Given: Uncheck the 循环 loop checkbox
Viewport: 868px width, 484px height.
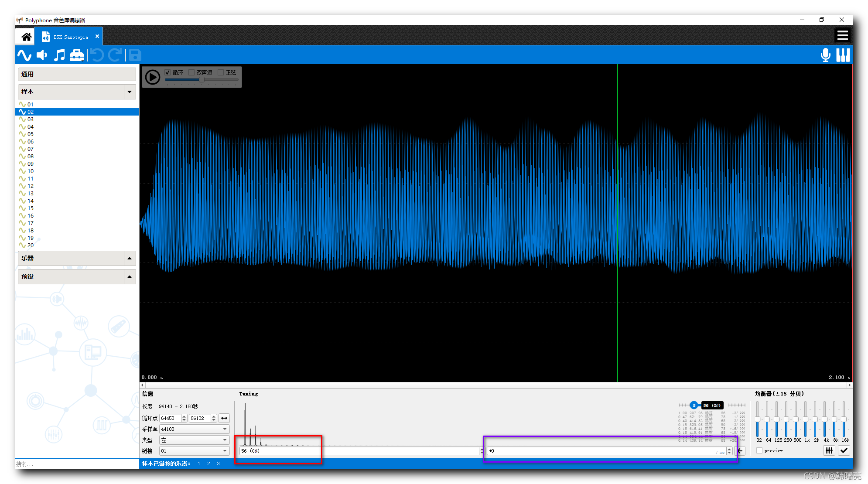Looking at the screenshot, I should (168, 72).
